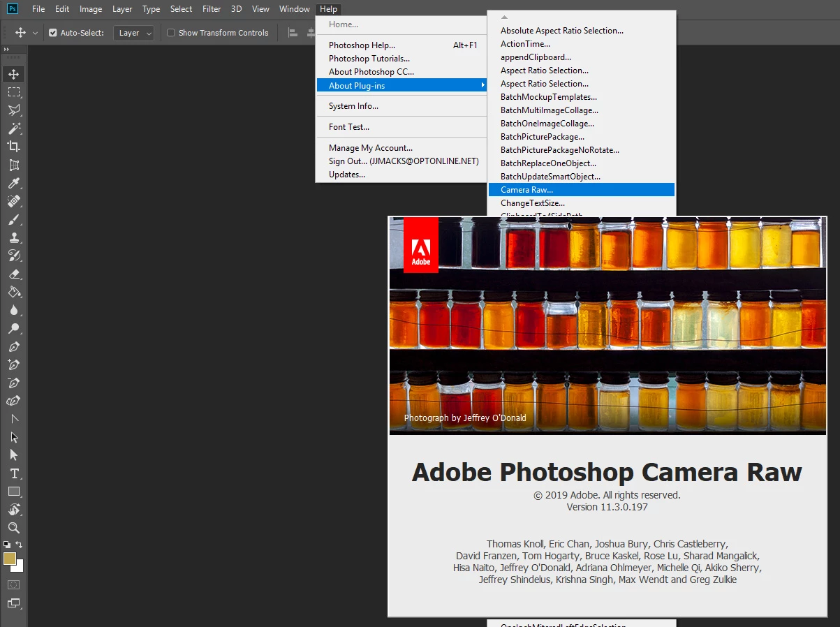Open the Layer menu
840x627 pixels.
tap(122, 9)
